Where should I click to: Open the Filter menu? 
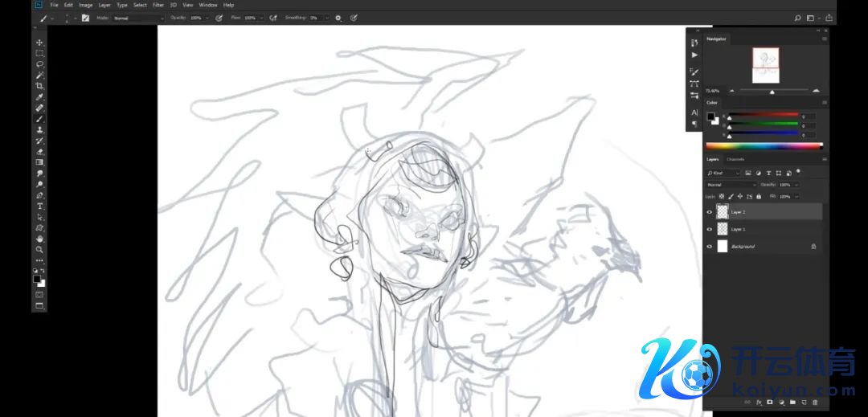(158, 5)
